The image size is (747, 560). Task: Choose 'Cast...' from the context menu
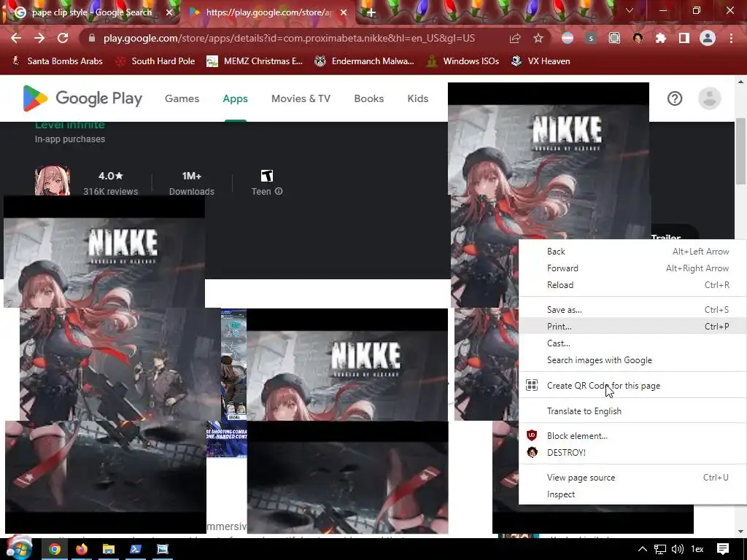[x=632, y=343]
